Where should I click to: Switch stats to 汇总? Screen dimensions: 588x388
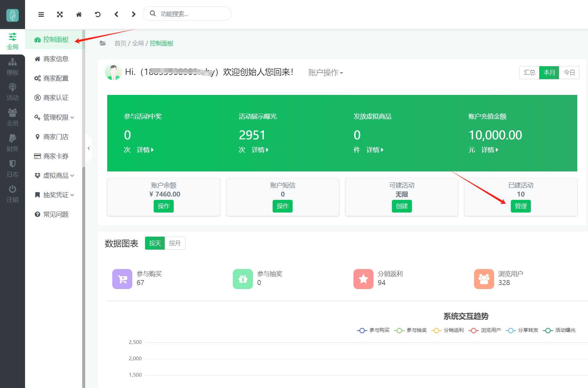[x=529, y=73]
